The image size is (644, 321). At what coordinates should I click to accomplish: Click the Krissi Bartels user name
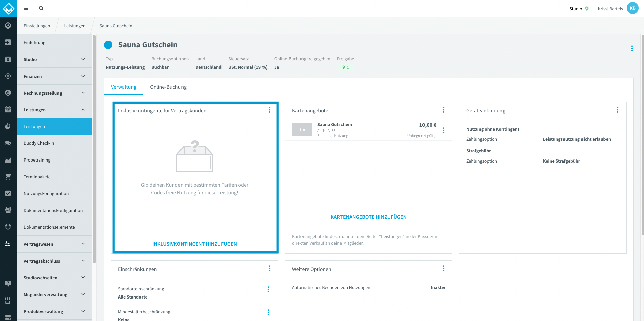[610, 9]
